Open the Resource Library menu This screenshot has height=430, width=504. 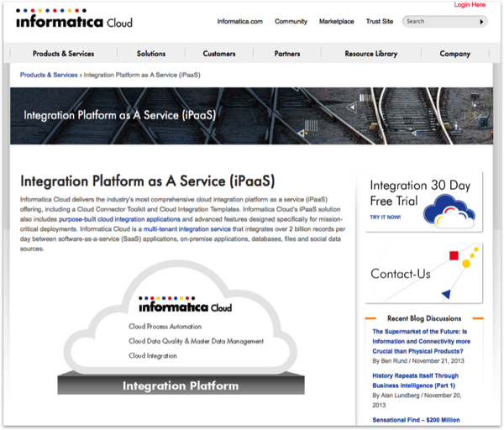pos(371,54)
